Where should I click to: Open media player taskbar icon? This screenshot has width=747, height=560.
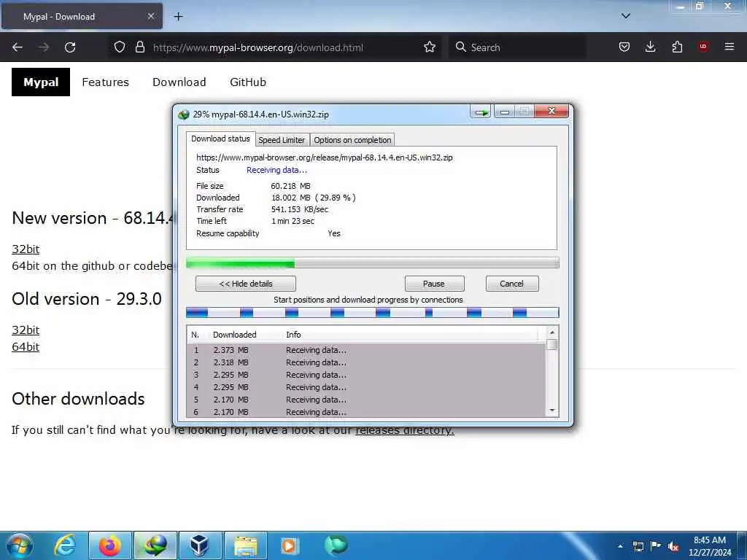click(x=289, y=545)
